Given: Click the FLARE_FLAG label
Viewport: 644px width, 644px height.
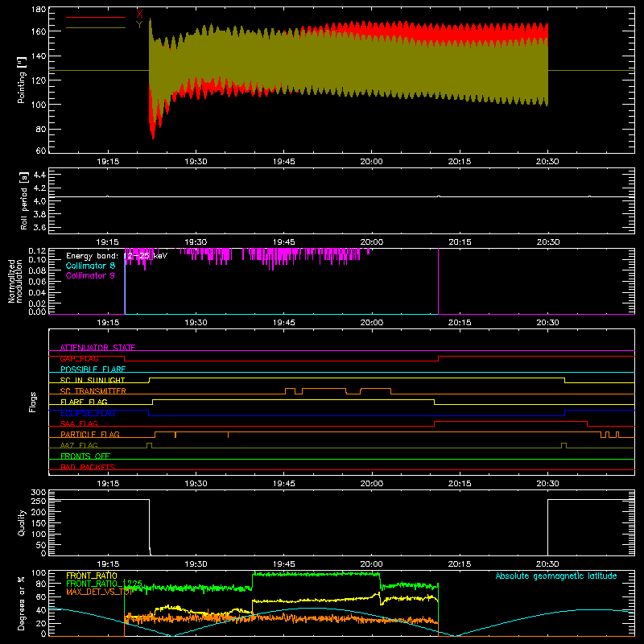Looking at the screenshot, I should click(84, 402).
